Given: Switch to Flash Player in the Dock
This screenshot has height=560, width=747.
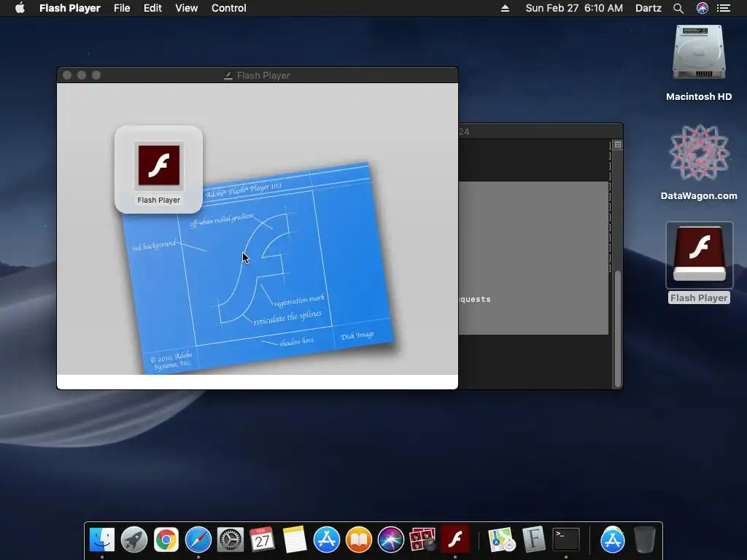Looking at the screenshot, I should [455, 540].
